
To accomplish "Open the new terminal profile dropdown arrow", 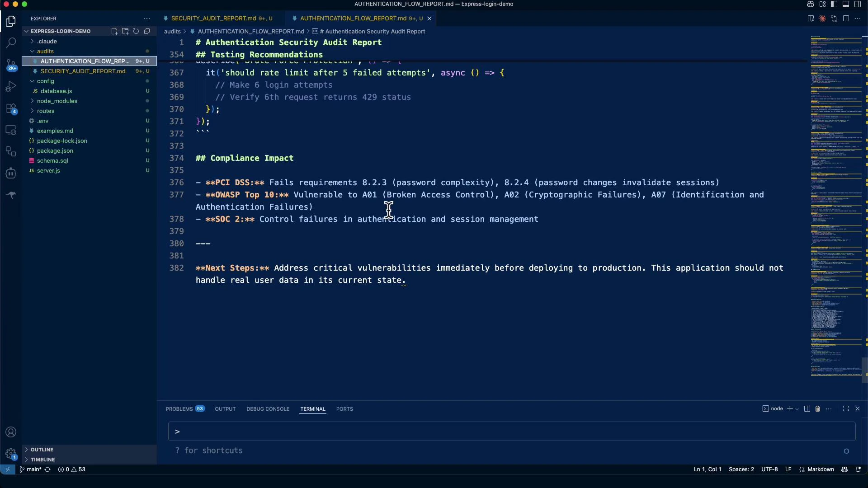I will click(797, 408).
